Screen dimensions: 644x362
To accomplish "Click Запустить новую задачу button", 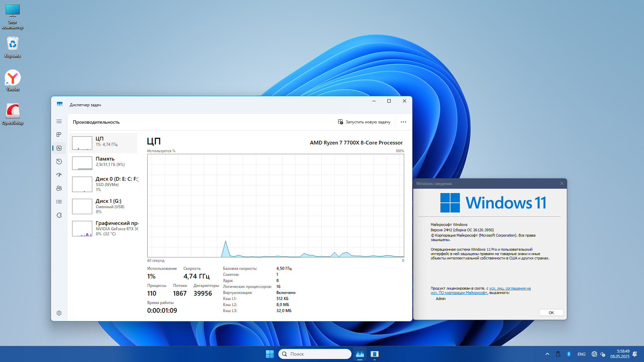I will tap(364, 122).
